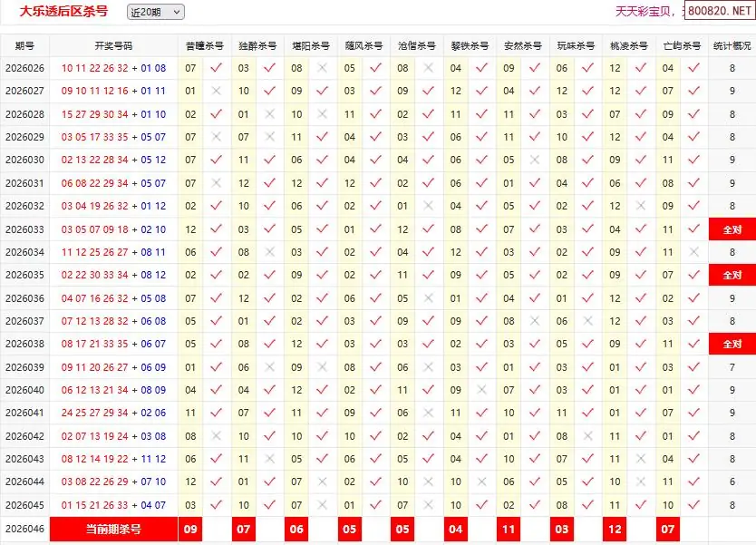The width and height of the screenshot is (756, 545).
Task: Click the red 全对 badge in row 2026033
Action: coord(732,229)
